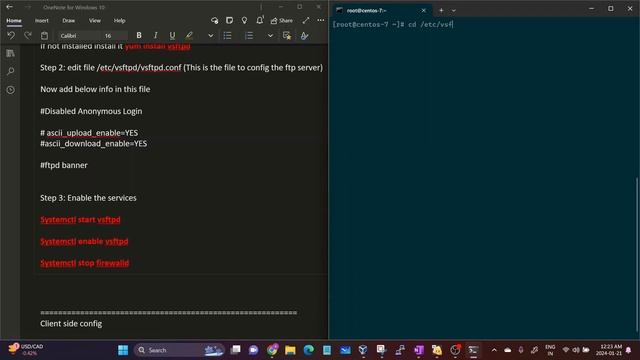Expand paragraph options dropdown
The width and height of the screenshot is (640, 360).
pyautogui.click(x=270, y=36)
